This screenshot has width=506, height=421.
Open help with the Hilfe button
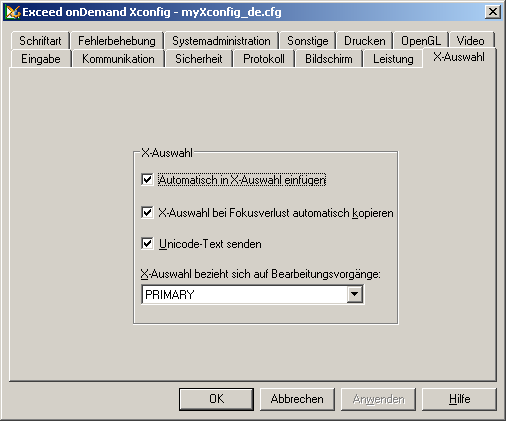click(x=459, y=399)
